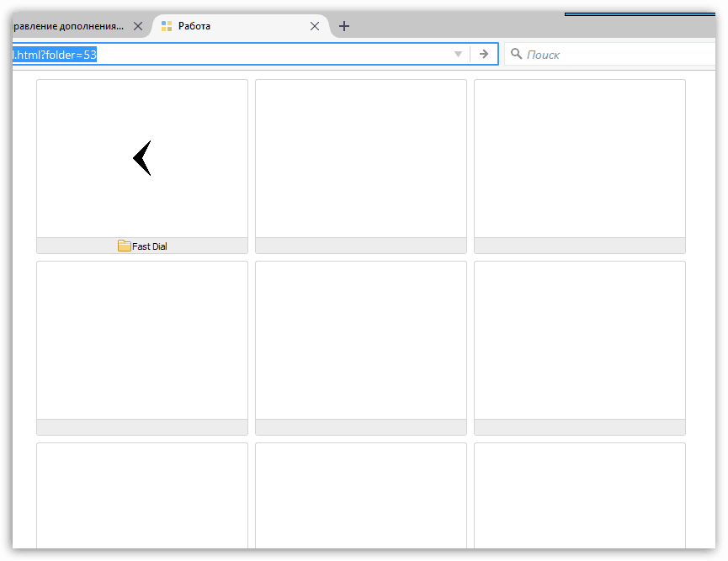Close the Управление дополнениями tab
Image resolution: width=728 pixels, height=561 pixels.
click(x=137, y=25)
